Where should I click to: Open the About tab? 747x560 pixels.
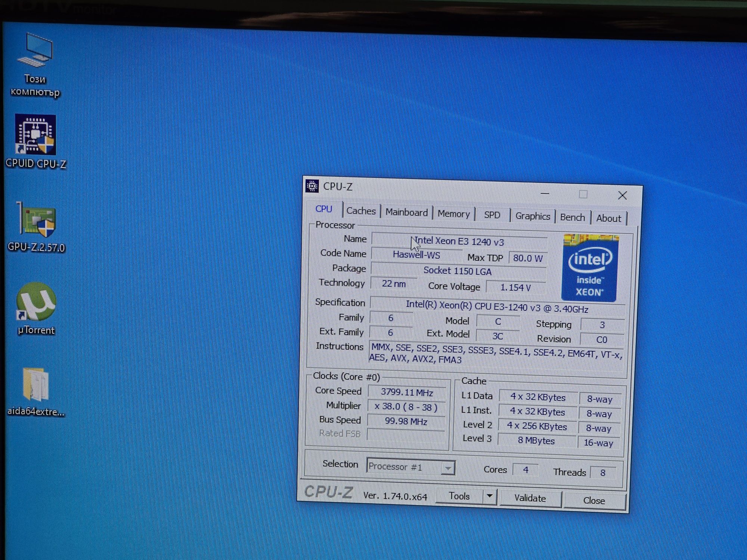click(x=608, y=218)
